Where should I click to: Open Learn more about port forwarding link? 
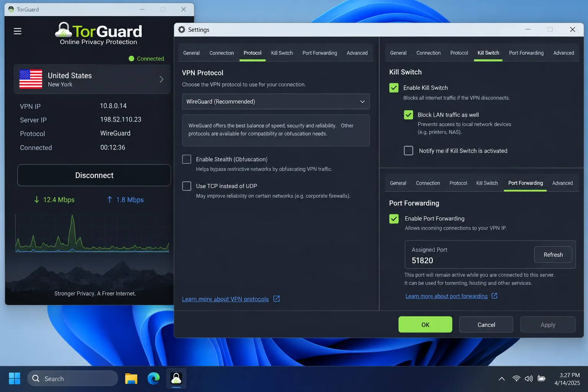(x=446, y=296)
